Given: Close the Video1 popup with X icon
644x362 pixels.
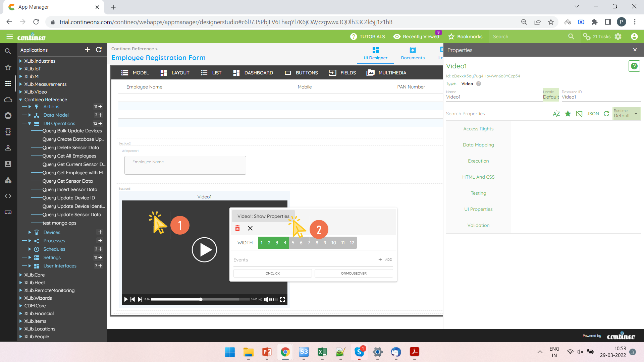Looking at the screenshot, I should (250, 228).
